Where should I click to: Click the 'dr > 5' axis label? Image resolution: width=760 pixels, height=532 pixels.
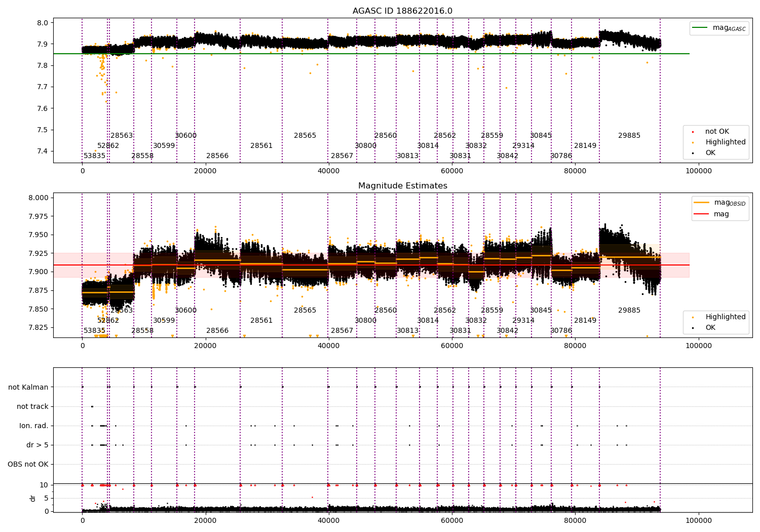[37, 445]
